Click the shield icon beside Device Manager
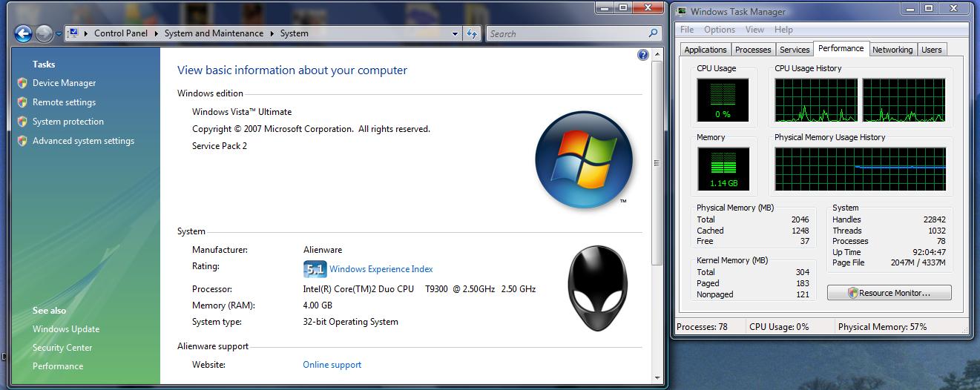This screenshot has width=980, height=390. point(22,83)
